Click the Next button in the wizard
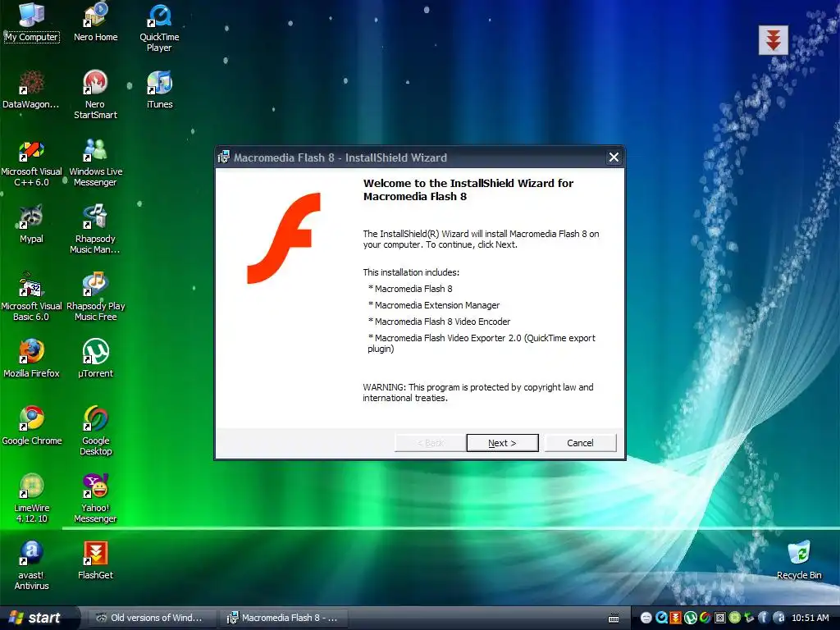The image size is (840, 630). click(x=502, y=443)
